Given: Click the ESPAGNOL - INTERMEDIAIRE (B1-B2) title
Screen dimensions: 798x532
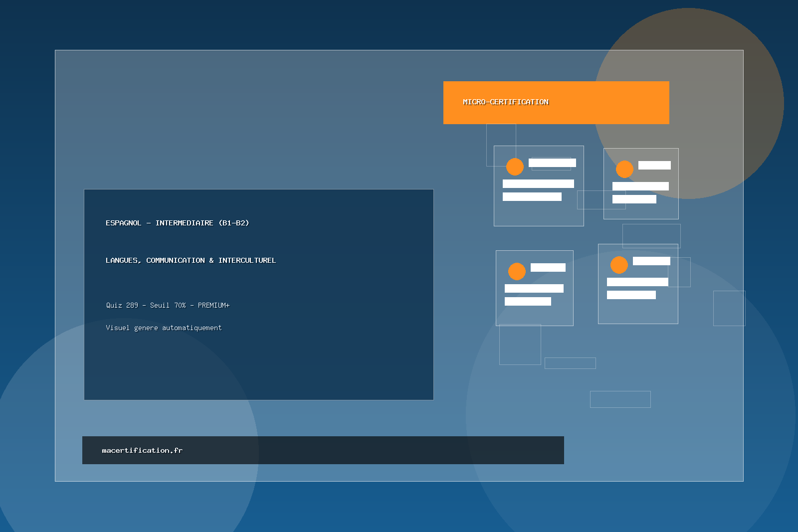Looking at the screenshot, I should [177, 223].
